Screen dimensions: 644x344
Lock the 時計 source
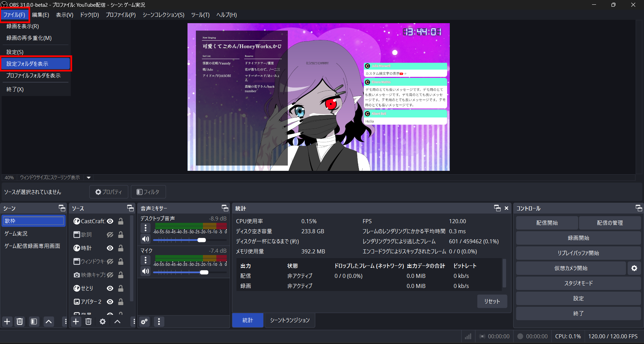pos(121,248)
